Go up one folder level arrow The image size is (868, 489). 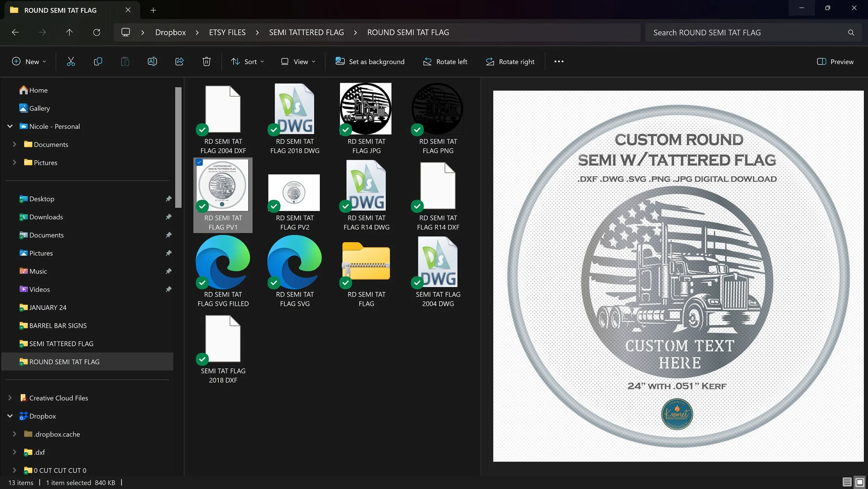69,32
